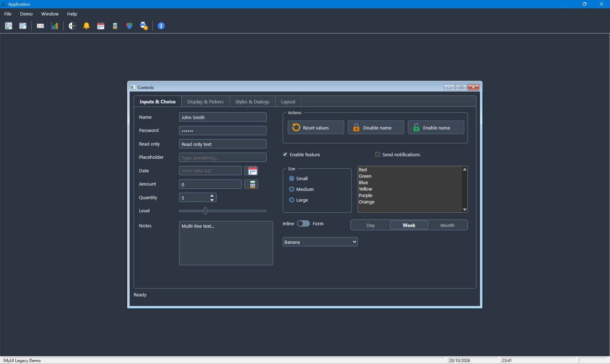
Task: Maximize the Controls child window
Action: [x=461, y=87]
